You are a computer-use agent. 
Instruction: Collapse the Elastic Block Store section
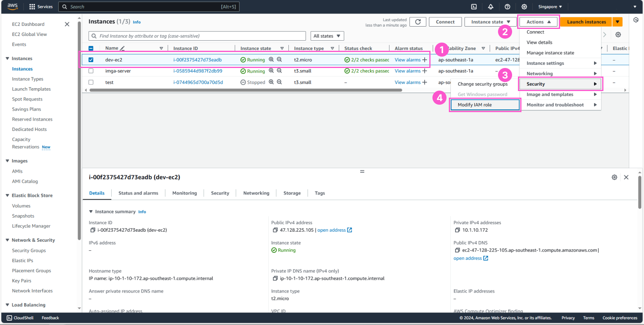[x=7, y=195]
